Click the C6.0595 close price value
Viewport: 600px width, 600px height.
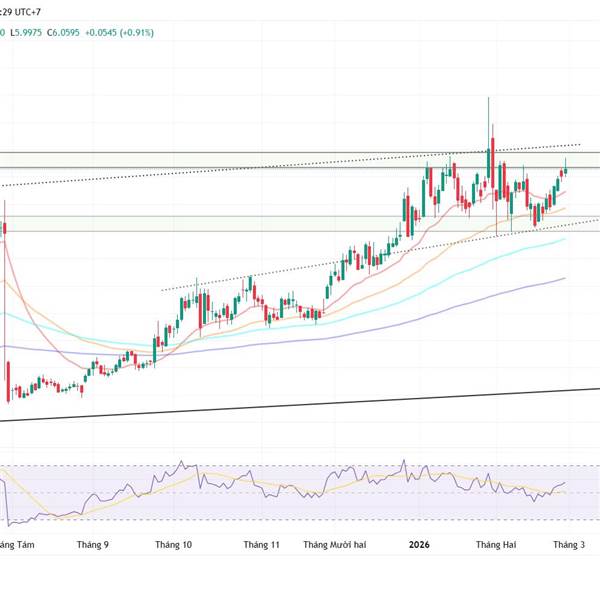click(63, 33)
